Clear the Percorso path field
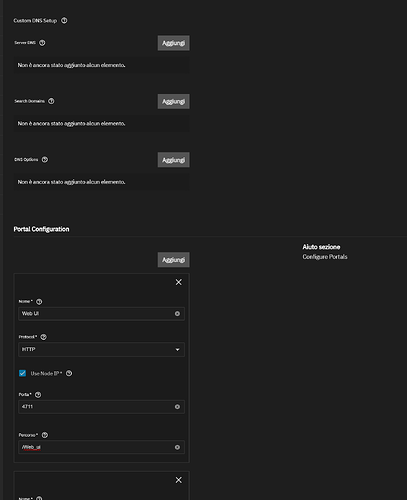This screenshot has height=500, width=407. click(x=177, y=447)
